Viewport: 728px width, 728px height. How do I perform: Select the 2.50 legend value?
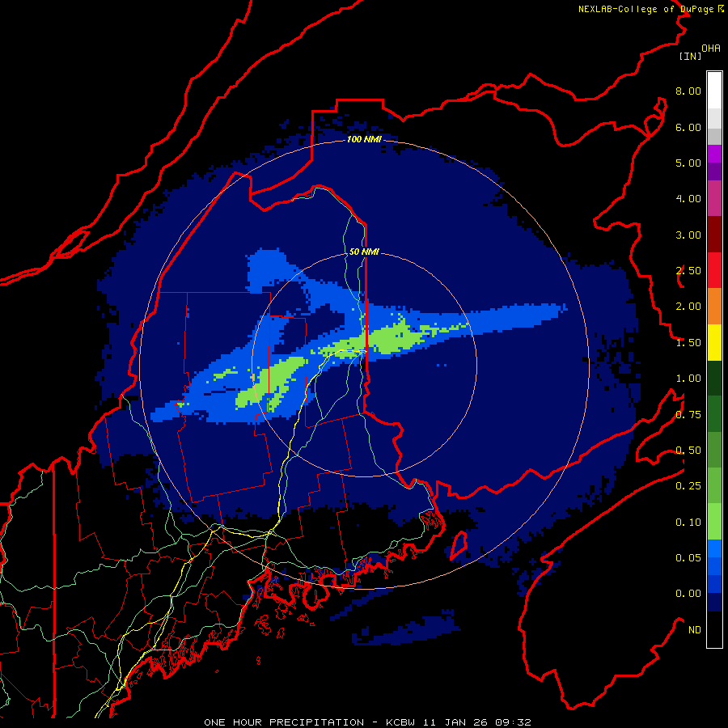[x=688, y=271]
